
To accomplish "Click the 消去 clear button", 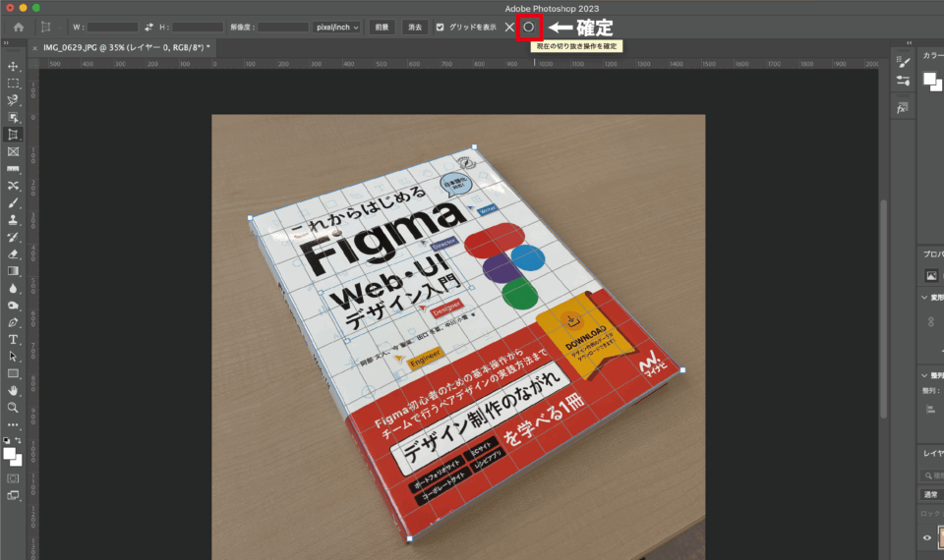I will (x=415, y=28).
